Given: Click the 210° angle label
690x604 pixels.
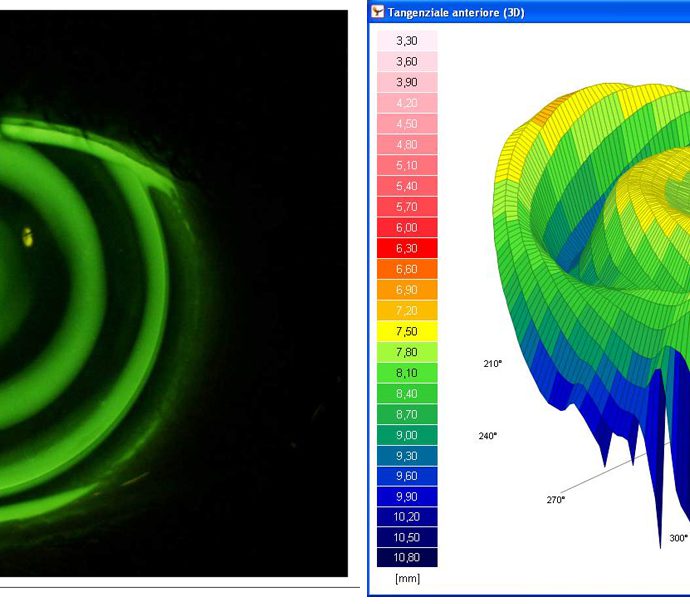Looking at the screenshot, I should [x=491, y=364].
